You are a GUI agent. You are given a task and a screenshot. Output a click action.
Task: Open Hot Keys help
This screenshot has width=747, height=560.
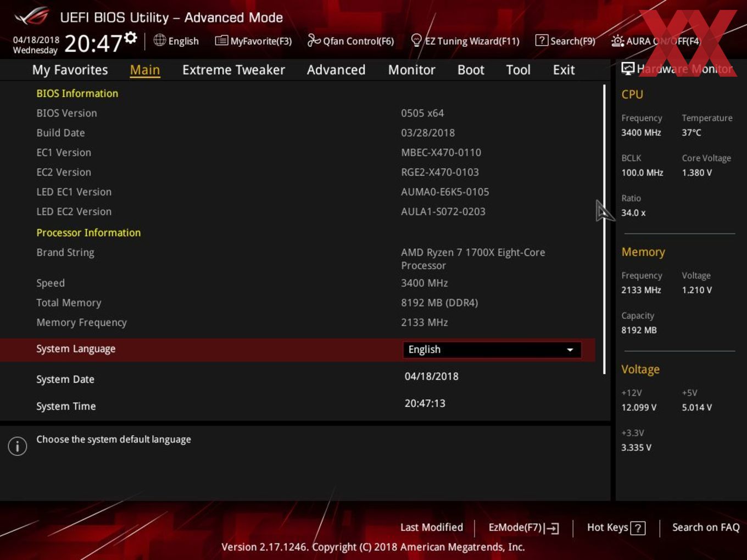click(x=616, y=528)
